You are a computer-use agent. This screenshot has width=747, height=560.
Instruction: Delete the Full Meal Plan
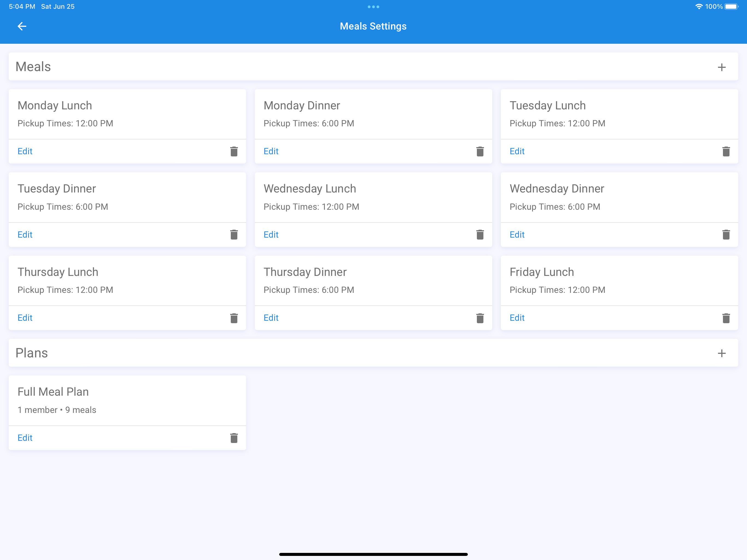234,438
